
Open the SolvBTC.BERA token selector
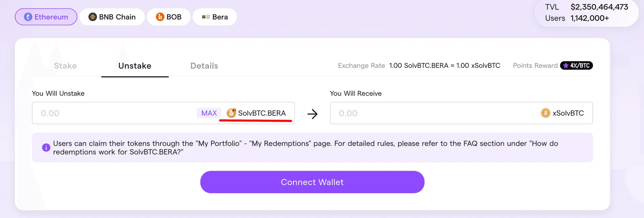pyautogui.click(x=256, y=113)
